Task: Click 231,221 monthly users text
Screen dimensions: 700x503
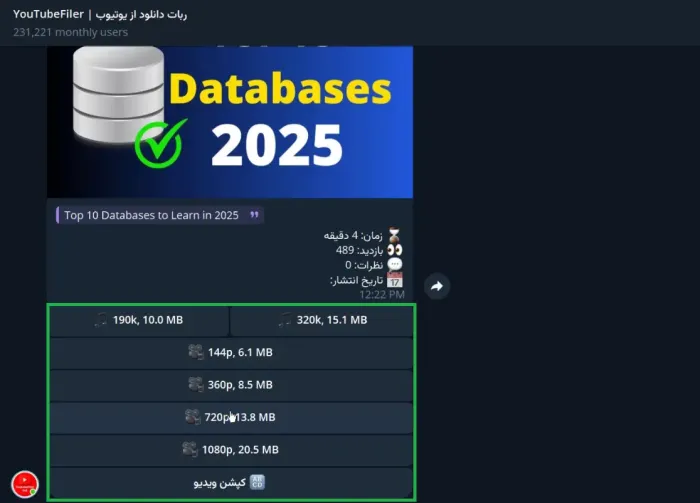Action: coord(71,32)
